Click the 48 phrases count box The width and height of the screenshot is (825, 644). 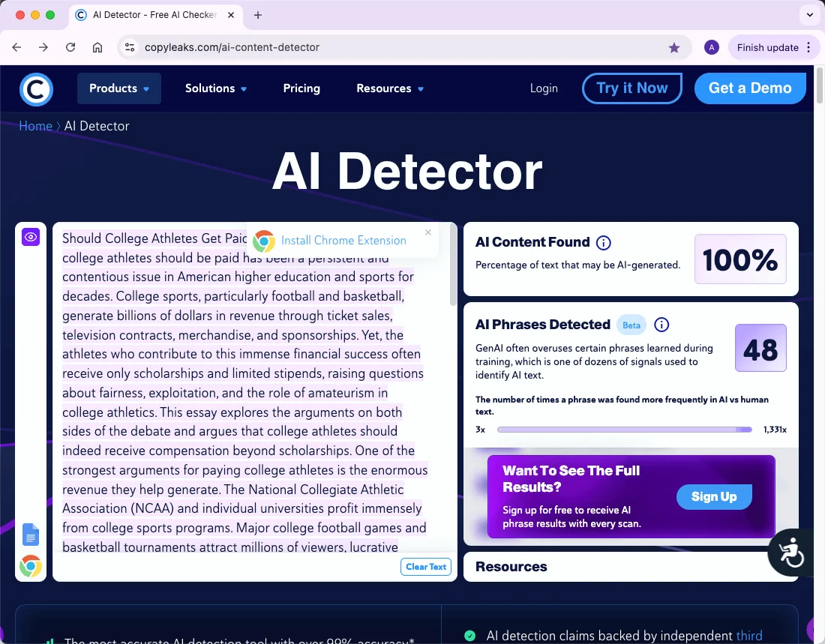[760, 349]
